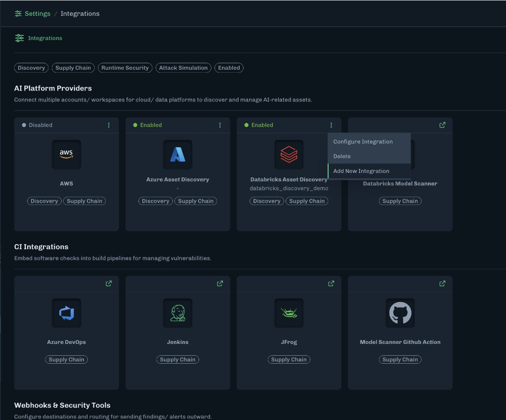Open the Jenkins external link icon
Image resolution: width=506 pixels, height=420 pixels.
(220, 284)
